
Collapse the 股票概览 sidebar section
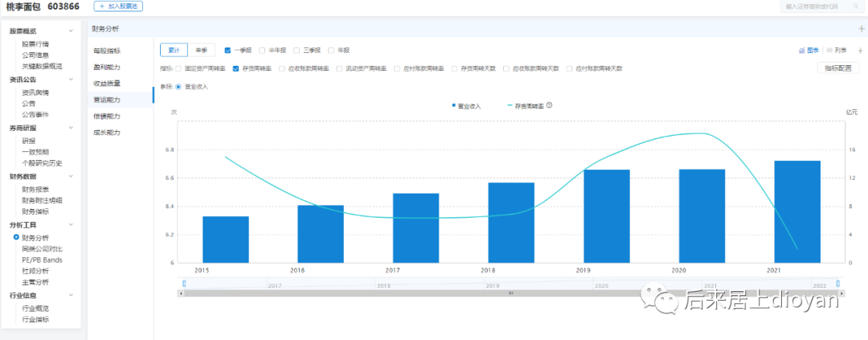pyautogui.click(x=72, y=31)
